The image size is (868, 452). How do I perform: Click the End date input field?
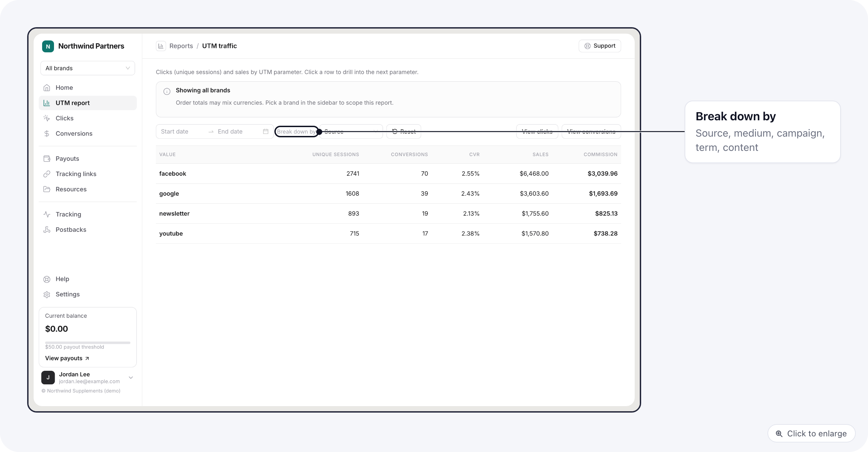tap(238, 132)
